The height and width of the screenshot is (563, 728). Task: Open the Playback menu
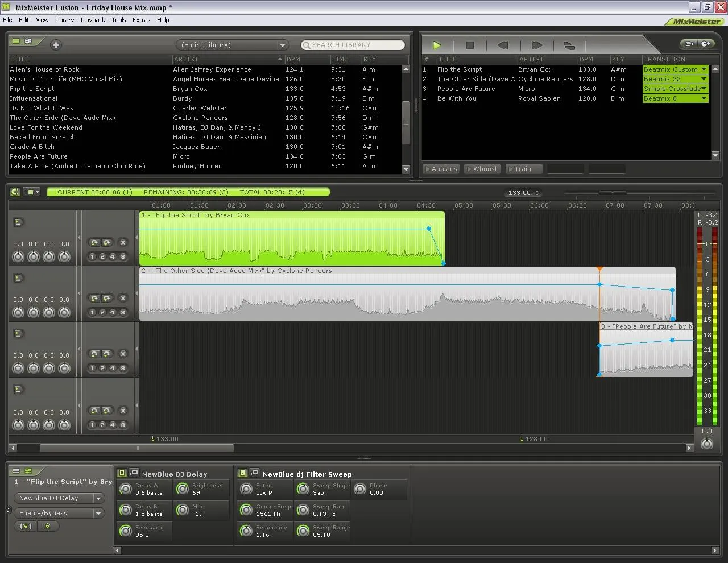pos(92,20)
